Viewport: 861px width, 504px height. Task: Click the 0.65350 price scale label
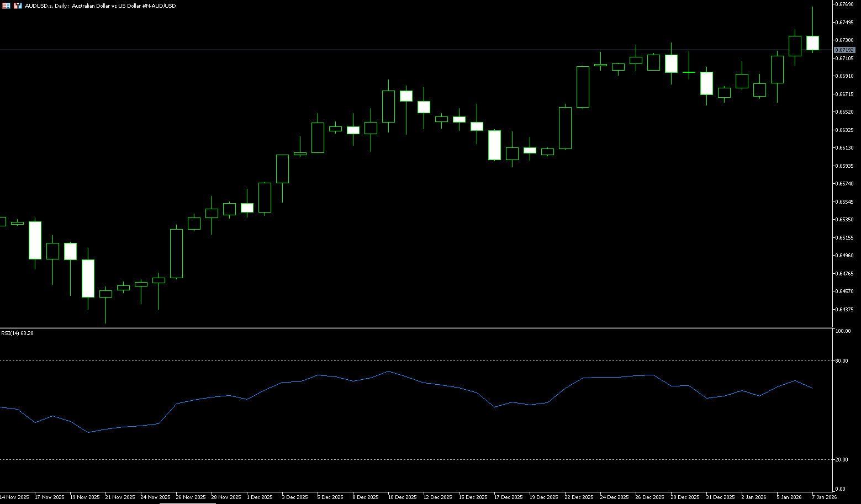(x=845, y=220)
